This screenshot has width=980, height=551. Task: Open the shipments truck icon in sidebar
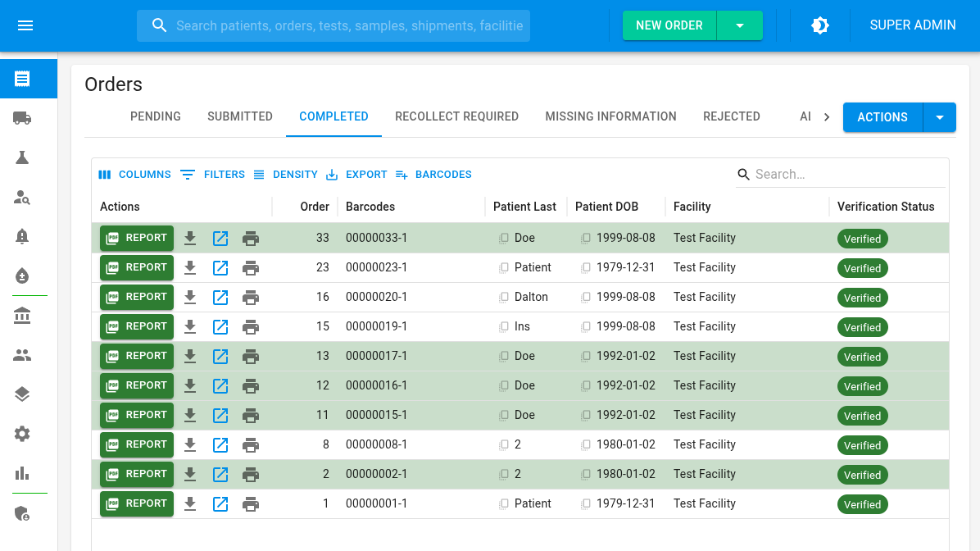[x=22, y=118]
